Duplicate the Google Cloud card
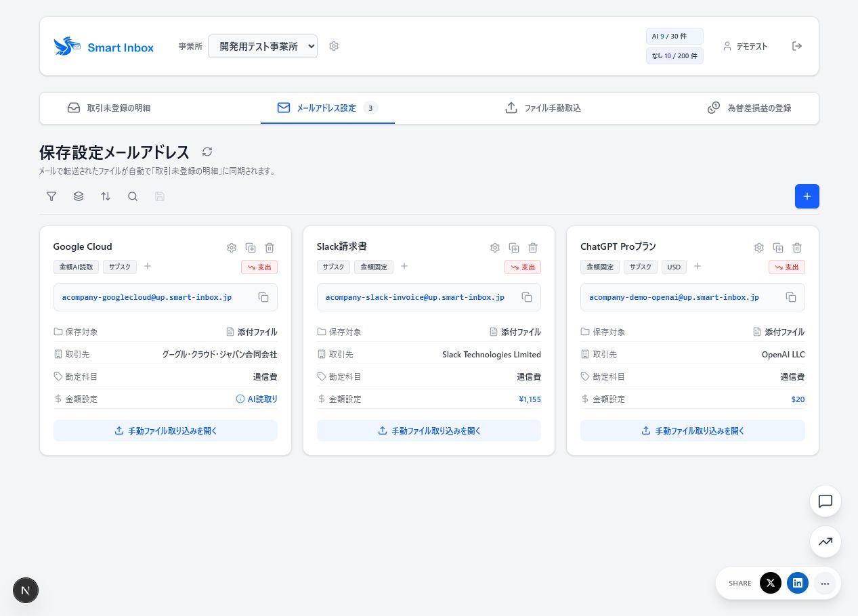Screen dimensions: 858x616 tap(251, 248)
